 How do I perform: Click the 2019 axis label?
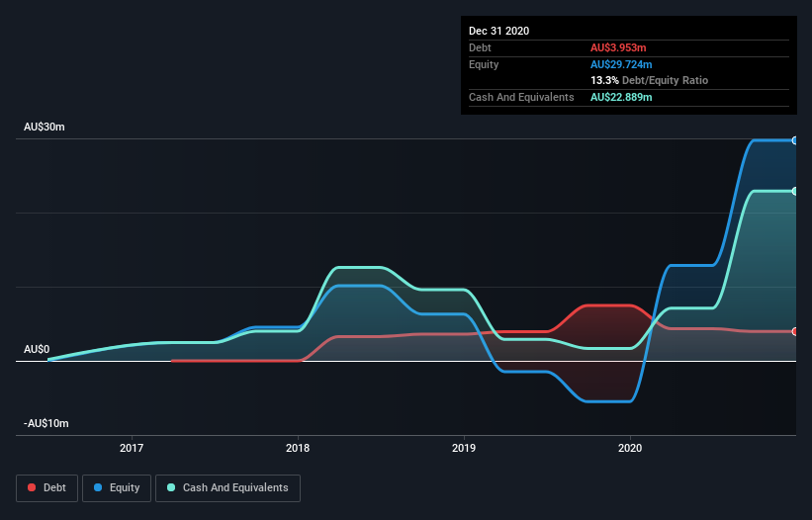(x=464, y=448)
